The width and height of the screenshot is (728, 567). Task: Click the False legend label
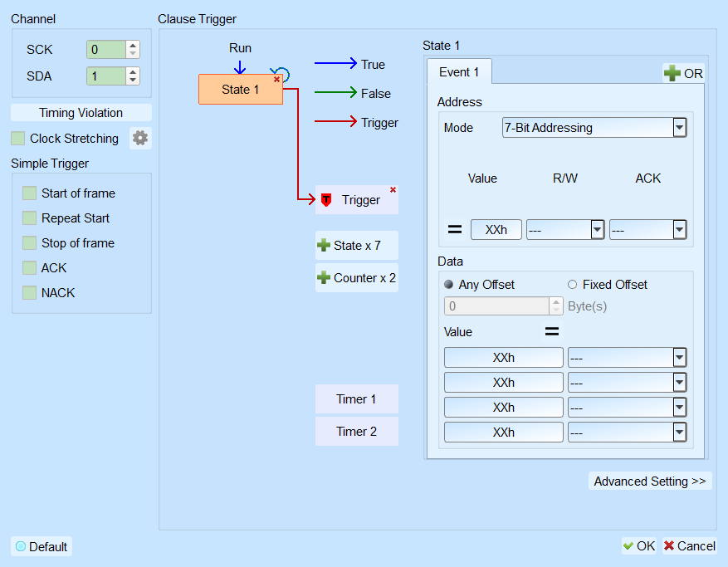point(375,93)
